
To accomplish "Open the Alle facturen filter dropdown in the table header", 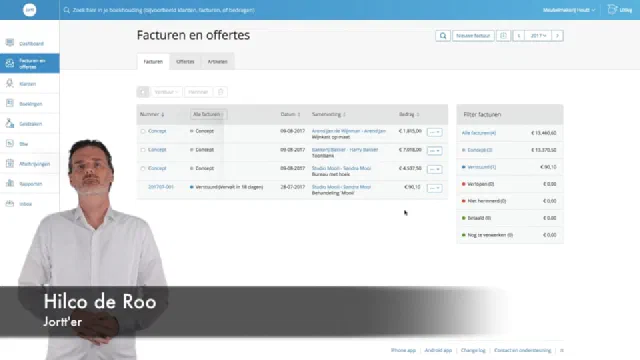I will pyautogui.click(x=208, y=114).
